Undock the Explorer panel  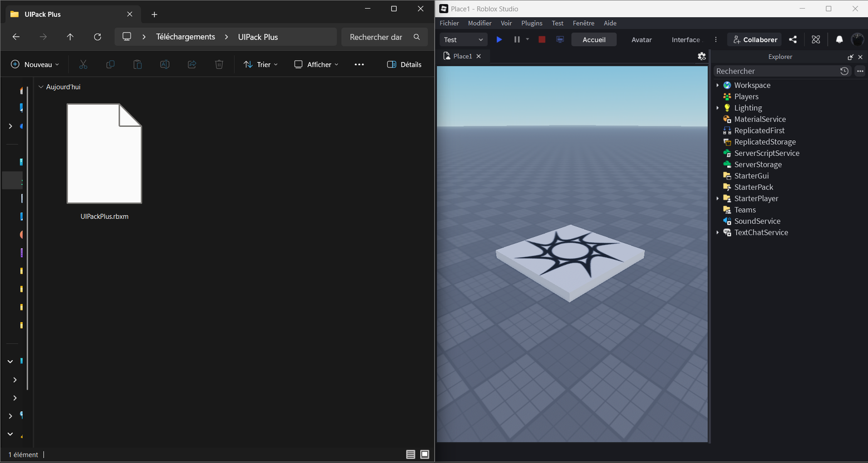coord(850,57)
